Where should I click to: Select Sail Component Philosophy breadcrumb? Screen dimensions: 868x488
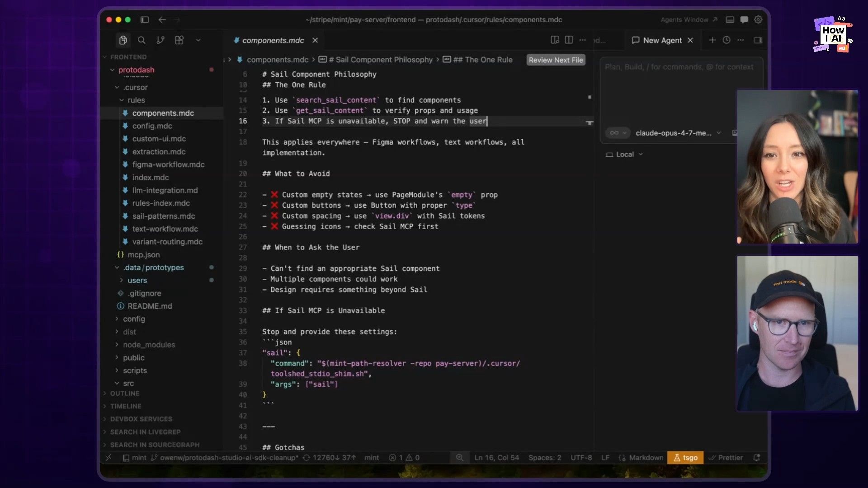coord(376,60)
